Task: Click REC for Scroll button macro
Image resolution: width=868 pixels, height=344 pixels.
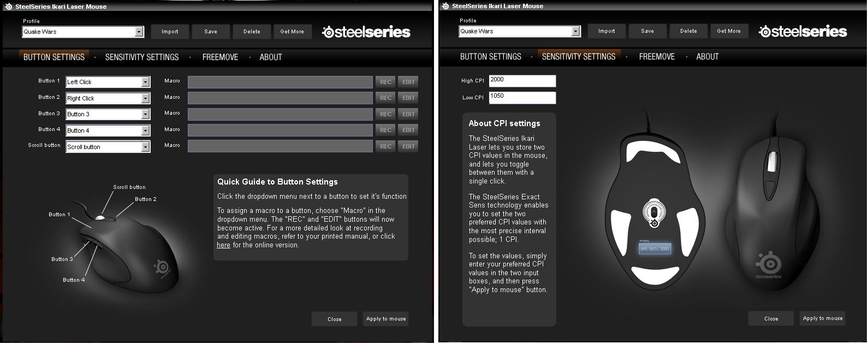Action: point(385,146)
